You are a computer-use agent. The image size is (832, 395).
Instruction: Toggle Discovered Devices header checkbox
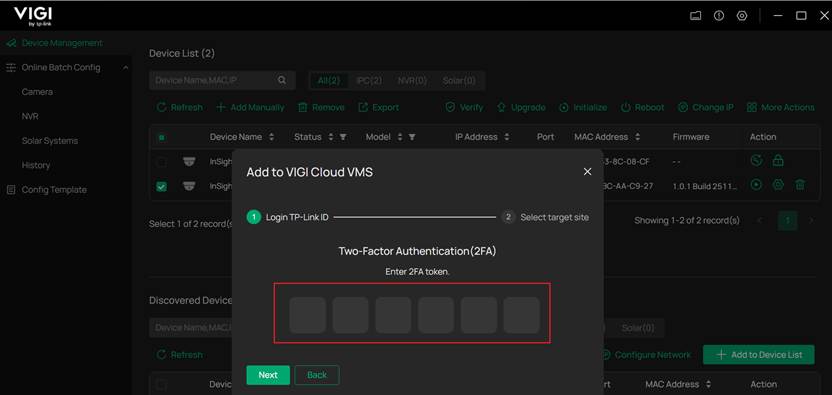tap(161, 384)
